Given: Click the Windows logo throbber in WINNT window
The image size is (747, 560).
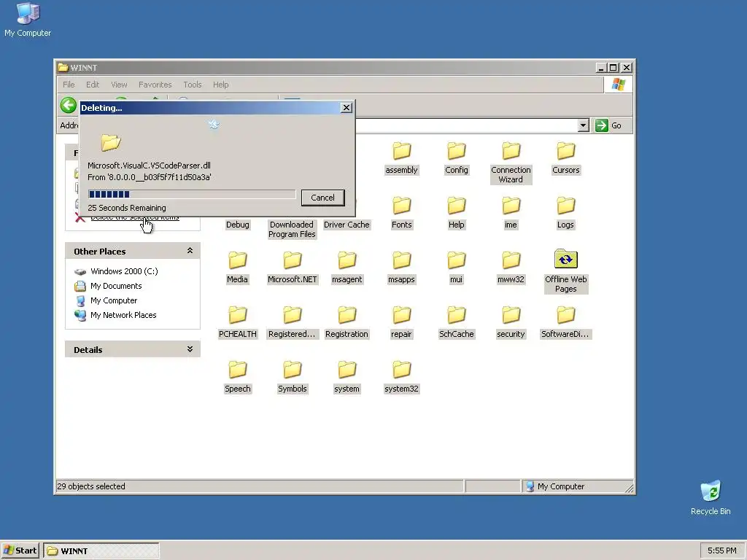Looking at the screenshot, I should (x=619, y=85).
